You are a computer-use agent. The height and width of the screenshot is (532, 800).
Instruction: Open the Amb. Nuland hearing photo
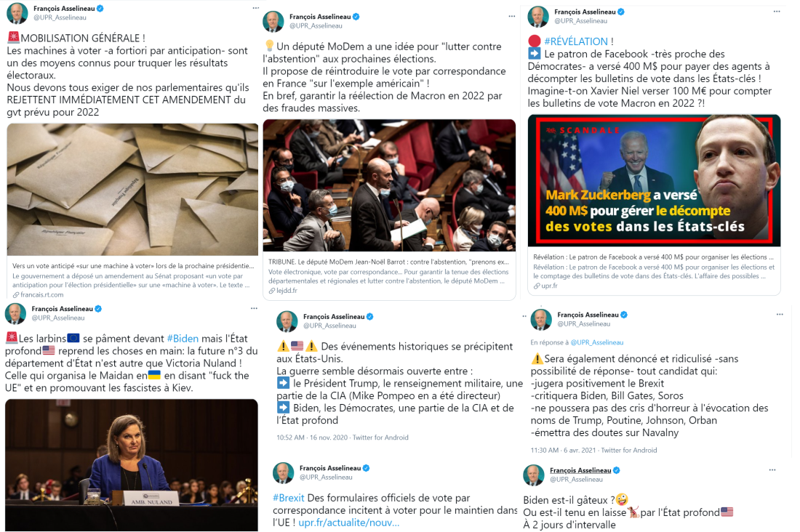(x=132, y=465)
